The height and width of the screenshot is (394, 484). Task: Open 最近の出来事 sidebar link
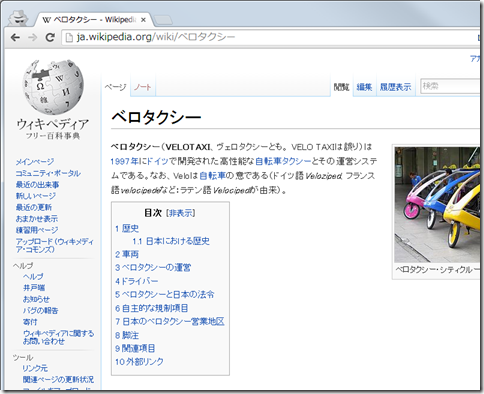coord(37,184)
